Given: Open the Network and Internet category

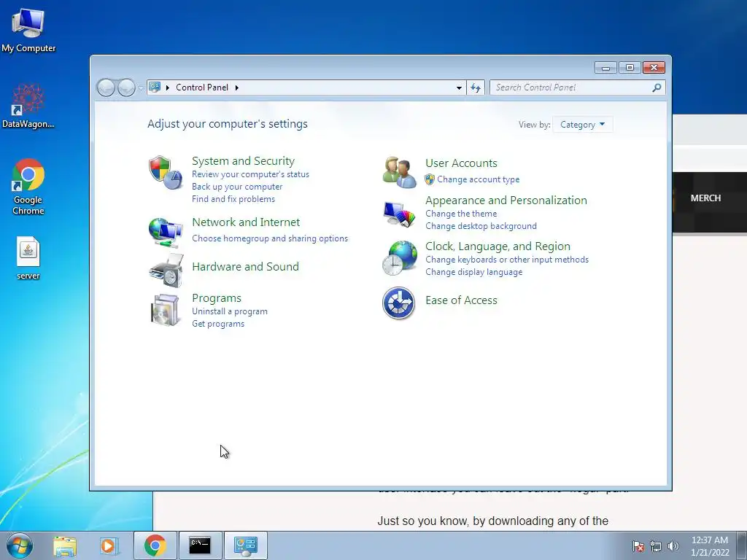Looking at the screenshot, I should pos(246,222).
